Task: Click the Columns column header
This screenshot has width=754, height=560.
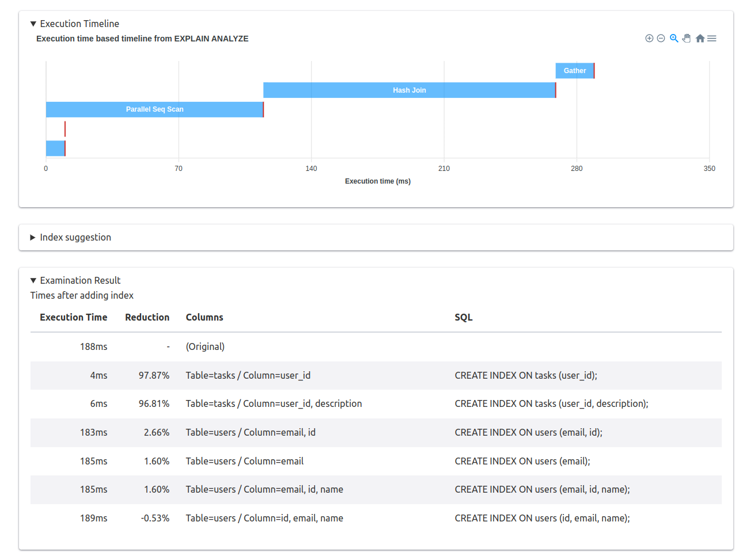Action: tap(204, 317)
